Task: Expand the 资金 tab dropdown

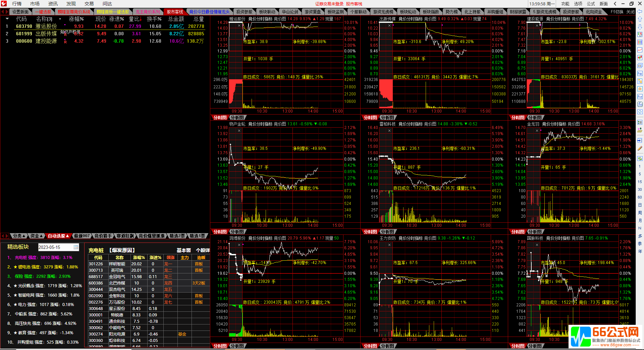Action: click(x=36, y=236)
